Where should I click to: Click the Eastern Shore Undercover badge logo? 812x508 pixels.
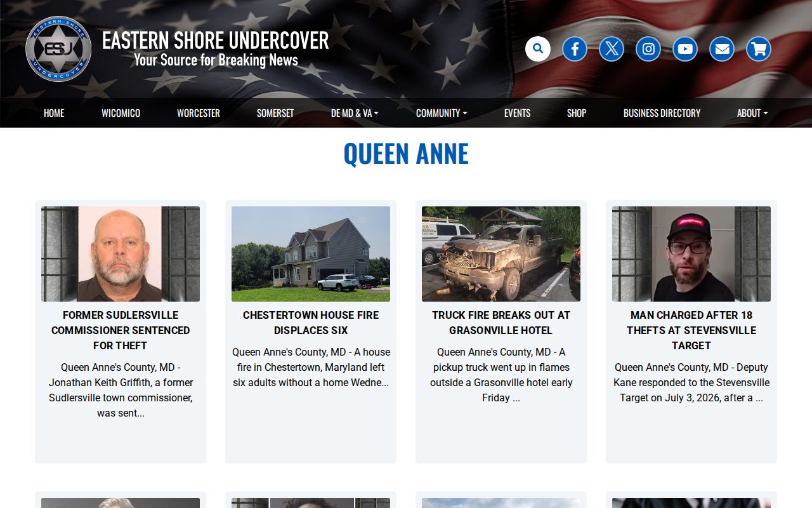(58, 49)
